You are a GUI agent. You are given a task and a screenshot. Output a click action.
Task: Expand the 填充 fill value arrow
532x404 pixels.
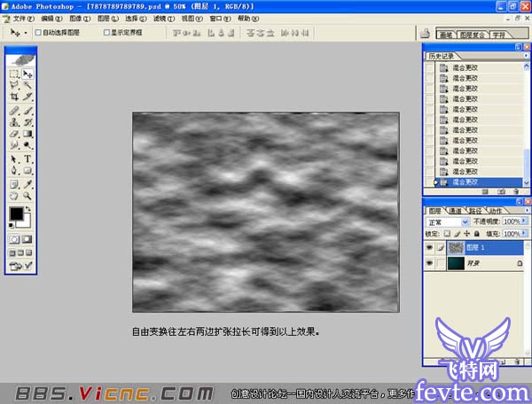point(521,233)
